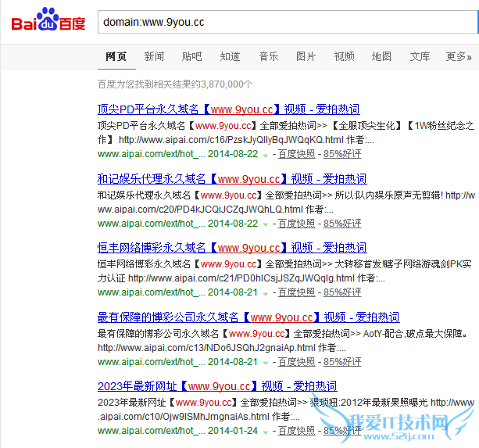The height and width of the screenshot is (448, 479).
Task: Click snippet text containing 大转移首发
Action: tap(284, 271)
